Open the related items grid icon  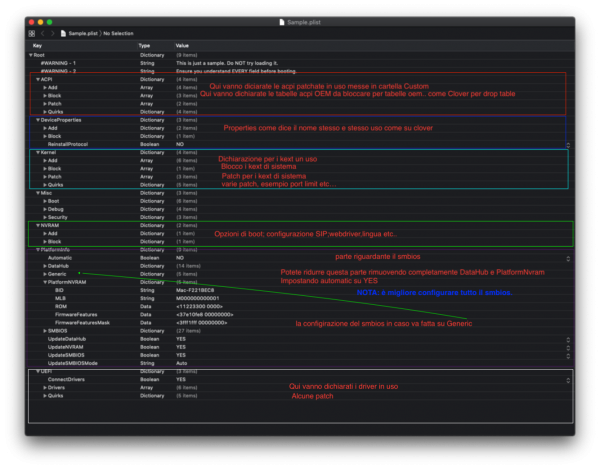32,33
